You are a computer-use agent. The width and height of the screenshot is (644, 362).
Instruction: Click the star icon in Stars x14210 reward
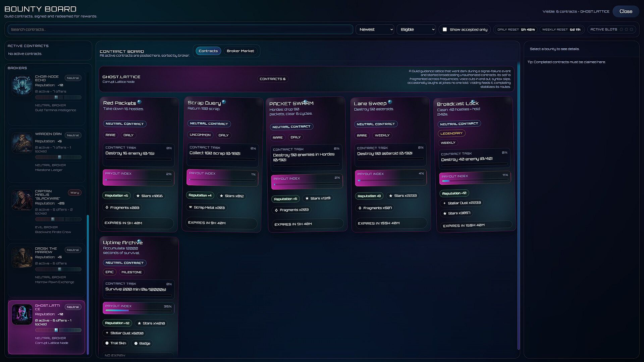[139, 323]
